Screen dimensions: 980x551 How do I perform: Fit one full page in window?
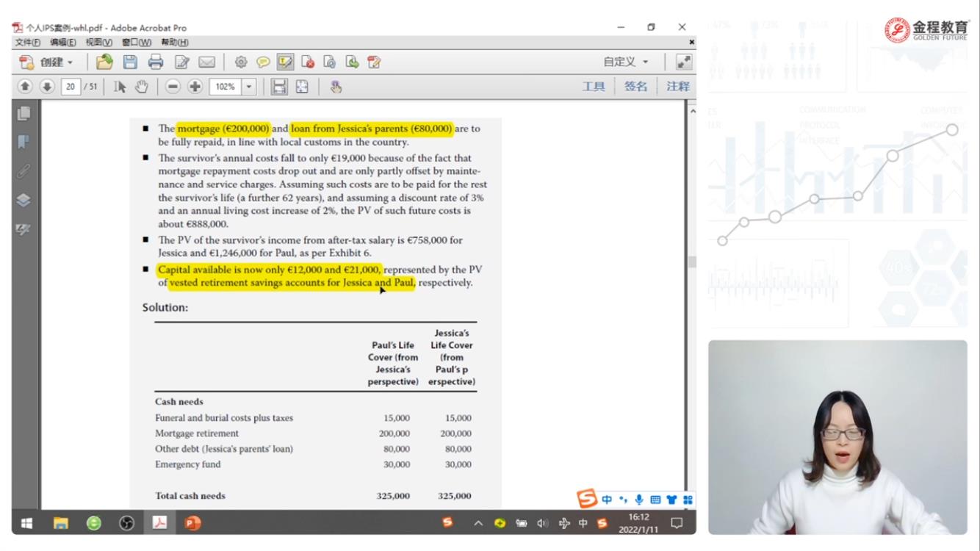(302, 87)
